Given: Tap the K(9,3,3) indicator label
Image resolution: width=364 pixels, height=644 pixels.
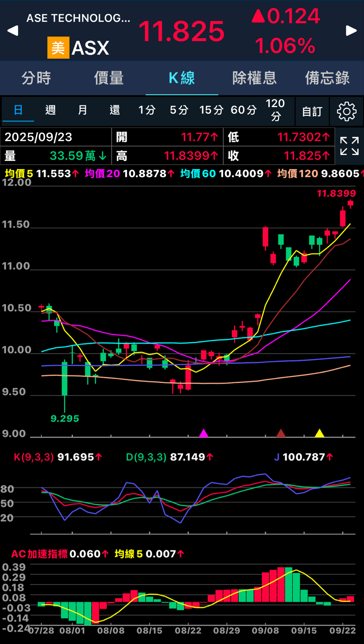Looking at the screenshot, I should coord(33,457).
